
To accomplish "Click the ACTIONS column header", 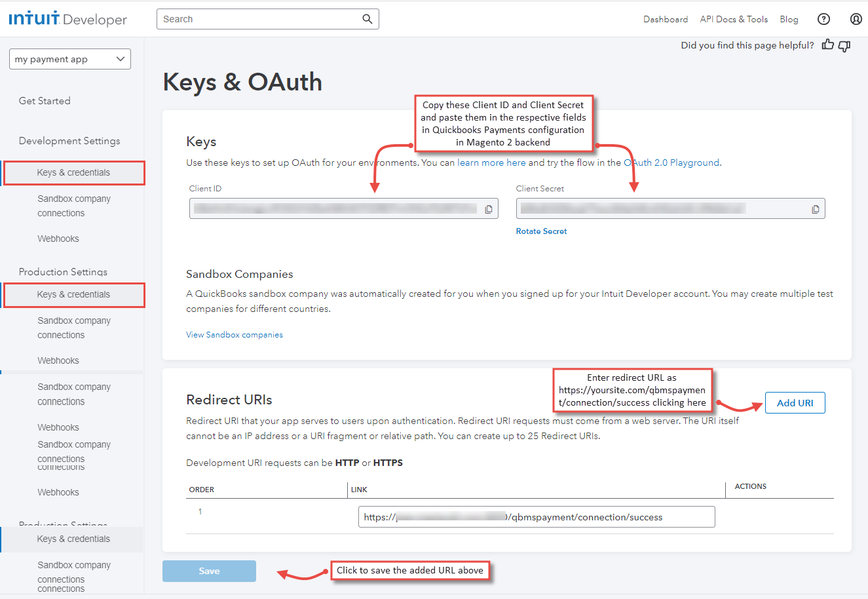I will pos(751,486).
